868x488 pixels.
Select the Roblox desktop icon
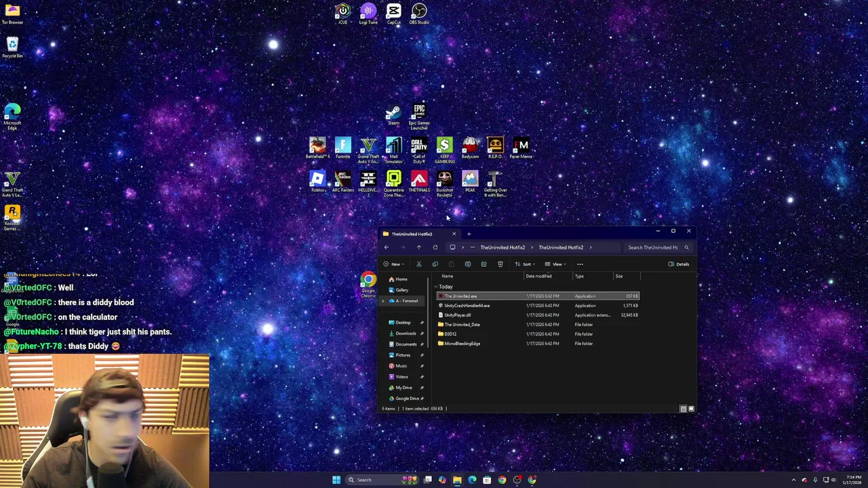click(317, 182)
